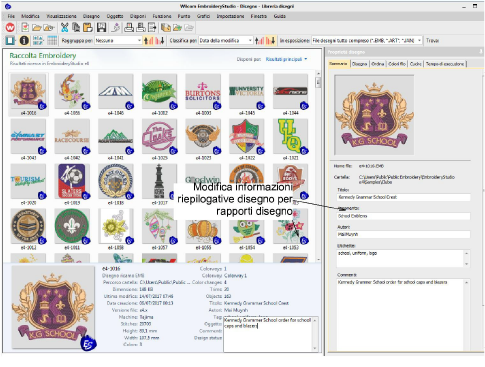Sort ascending next to Classifica per
Screen dimensions: 485x367
[259, 40]
